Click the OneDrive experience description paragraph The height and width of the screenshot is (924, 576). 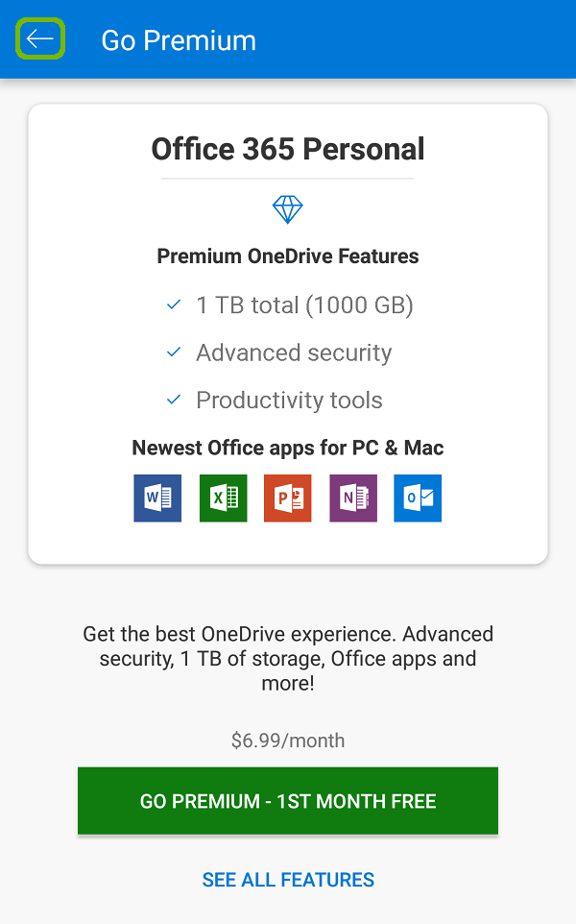(288, 658)
